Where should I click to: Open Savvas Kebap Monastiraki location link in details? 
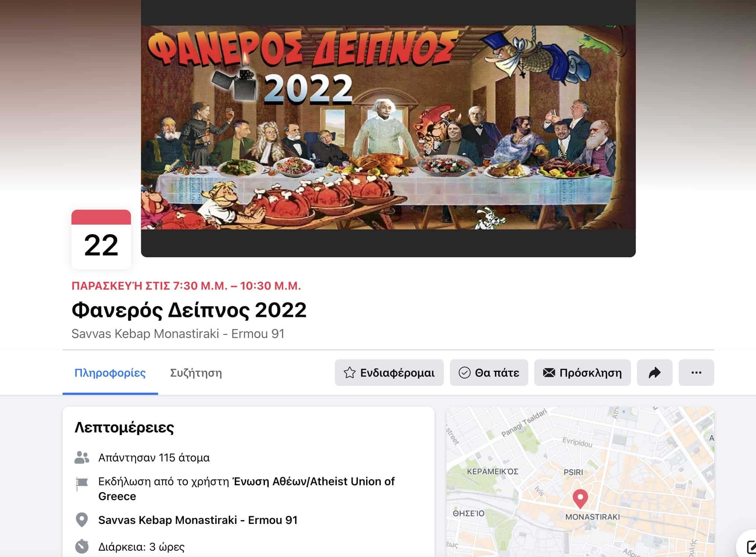pos(198,520)
